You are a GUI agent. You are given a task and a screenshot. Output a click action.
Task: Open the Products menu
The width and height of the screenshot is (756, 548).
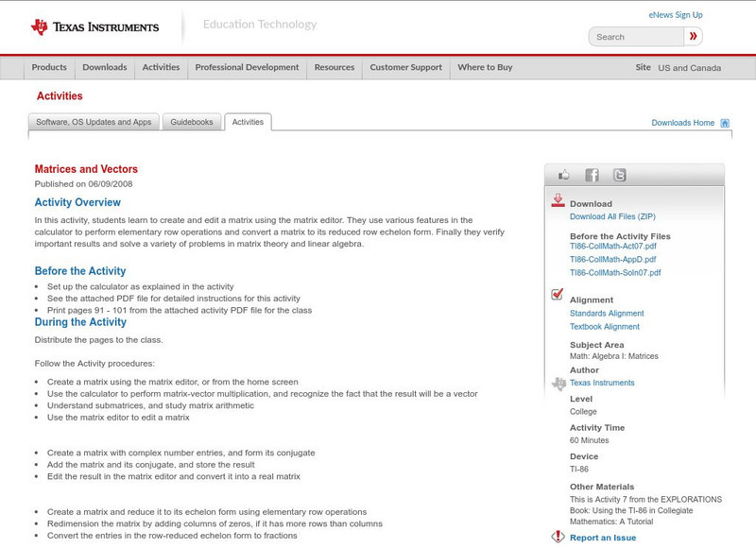[49, 67]
